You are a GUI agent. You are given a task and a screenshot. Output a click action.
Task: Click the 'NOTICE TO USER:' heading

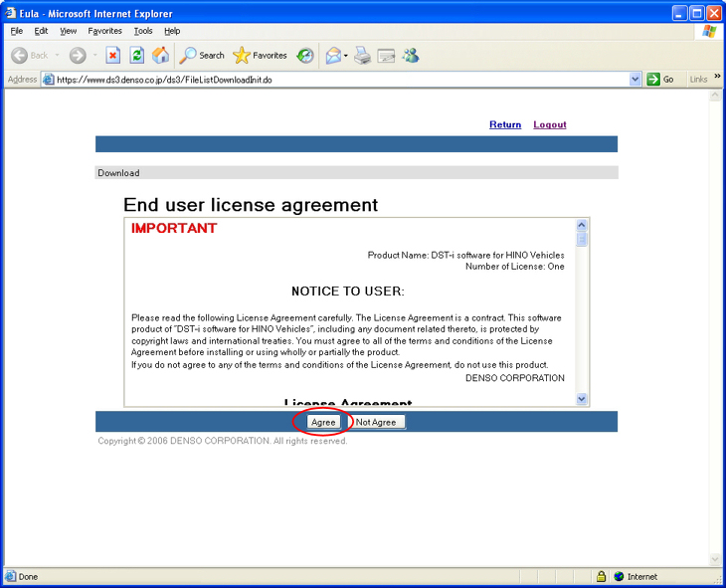[348, 292]
